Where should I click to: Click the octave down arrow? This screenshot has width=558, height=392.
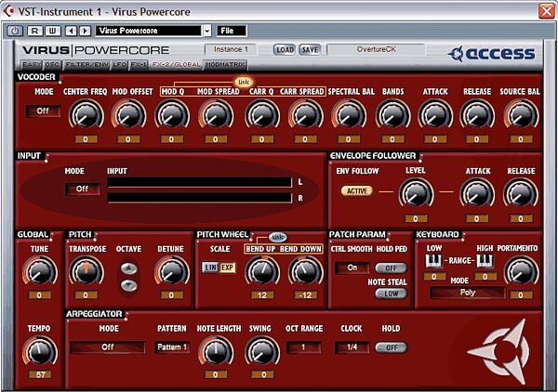pyautogui.click(x=128, y=285)
